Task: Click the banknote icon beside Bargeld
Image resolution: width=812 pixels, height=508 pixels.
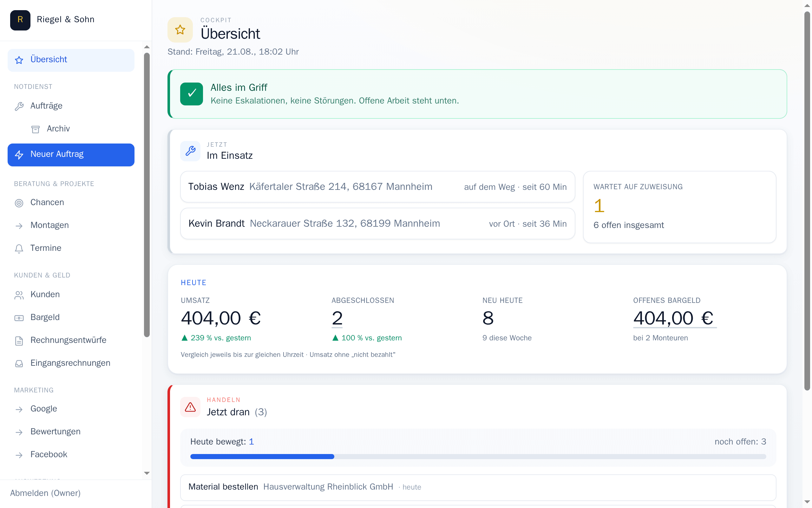Action: click(x=19, y=317)
